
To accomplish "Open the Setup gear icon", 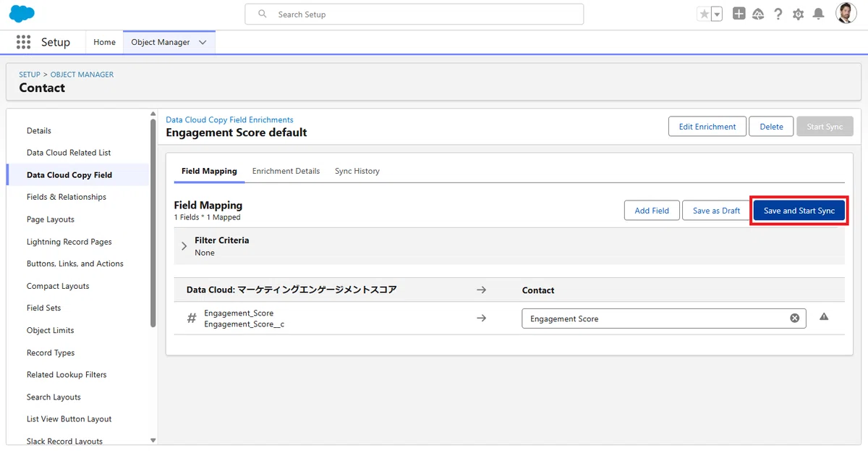I will (799, 14).
